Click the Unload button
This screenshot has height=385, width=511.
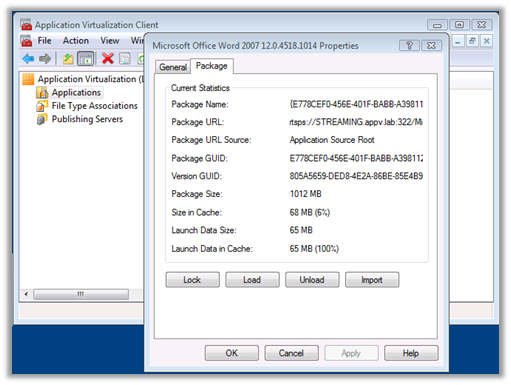tap(312, 280)
